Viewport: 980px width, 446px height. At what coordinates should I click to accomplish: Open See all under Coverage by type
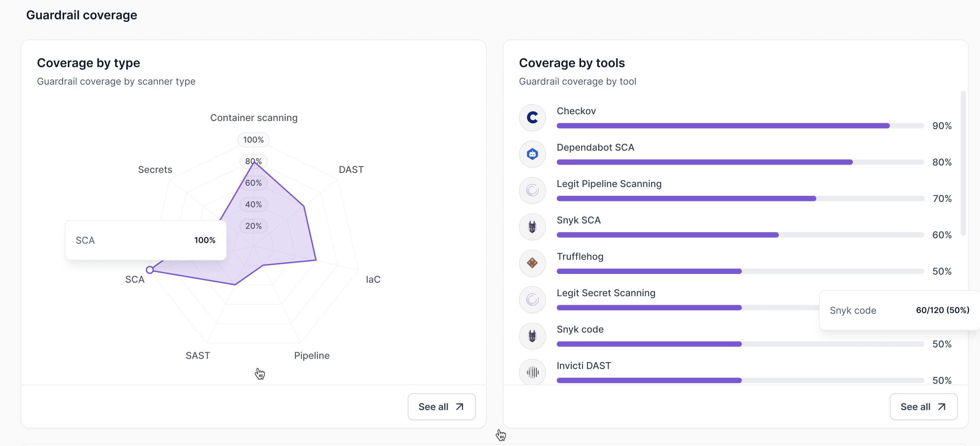point(442,407)
